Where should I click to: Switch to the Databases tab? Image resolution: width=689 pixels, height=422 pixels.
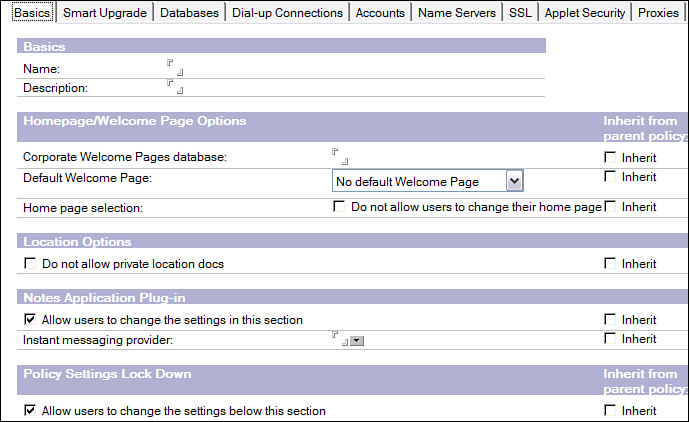[x=191, y=13]
